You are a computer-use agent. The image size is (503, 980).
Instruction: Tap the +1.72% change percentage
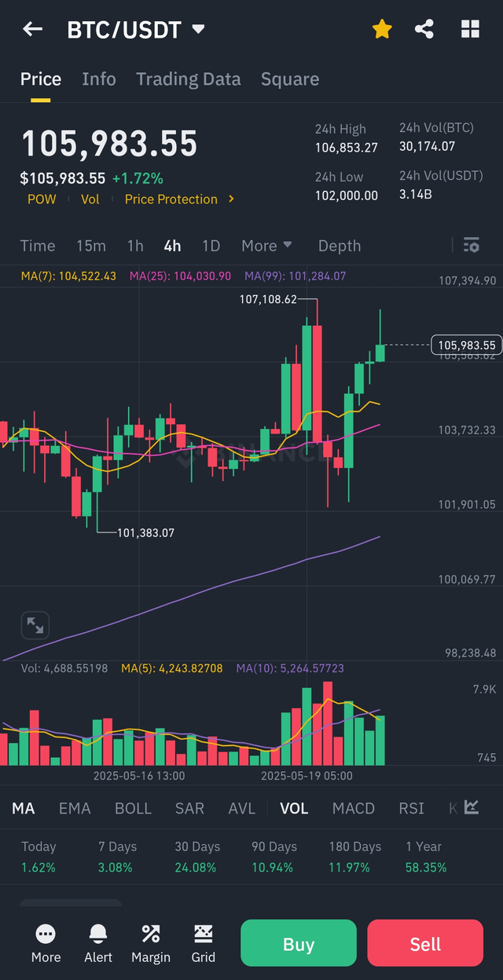tap(138, 178)
